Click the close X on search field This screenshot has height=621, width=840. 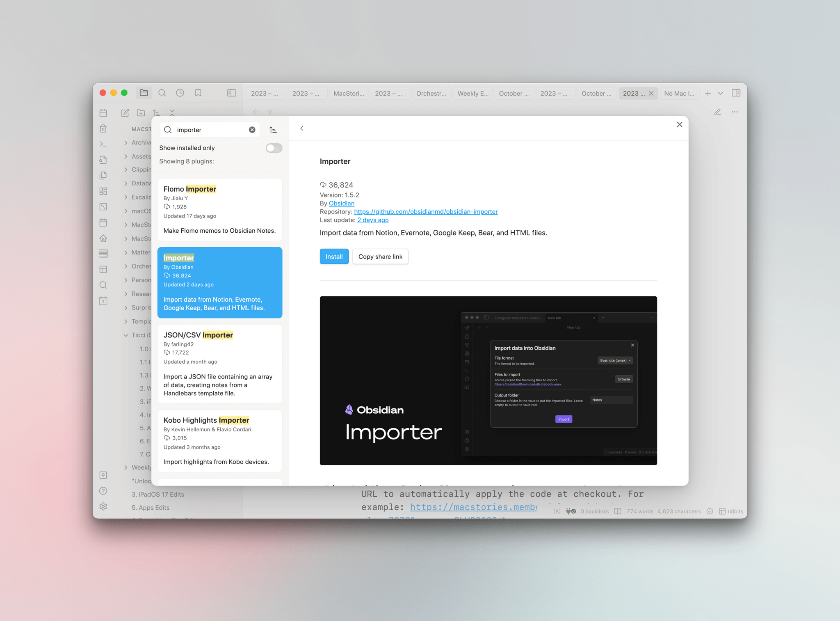pyautogui.click(x=252, y=130)
